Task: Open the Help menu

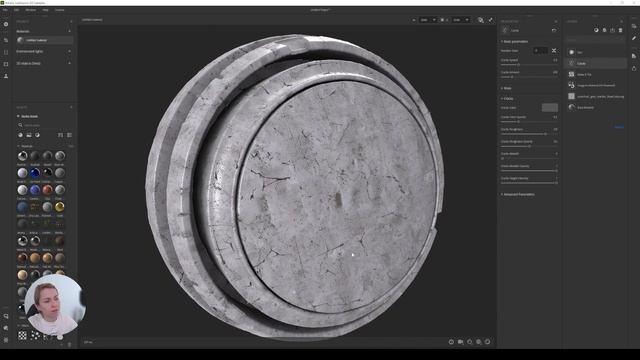Action: (x=45, y=10)
